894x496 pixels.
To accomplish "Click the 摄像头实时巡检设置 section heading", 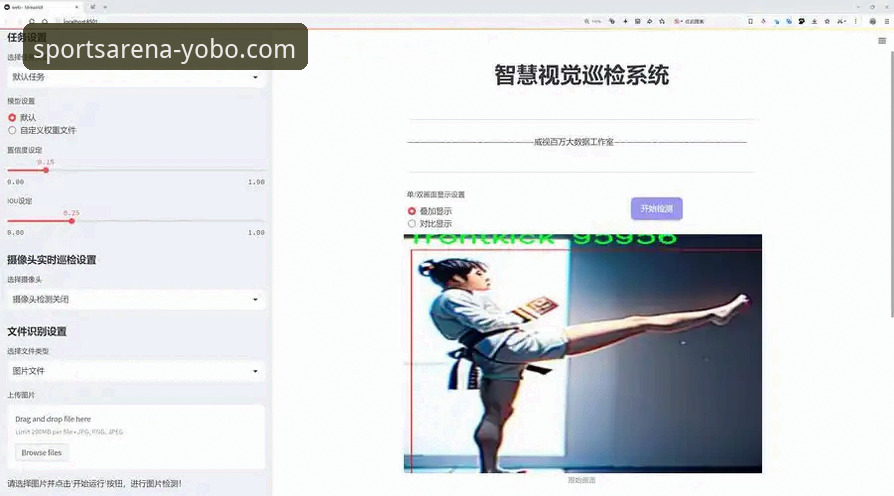I will pos(51,260).
